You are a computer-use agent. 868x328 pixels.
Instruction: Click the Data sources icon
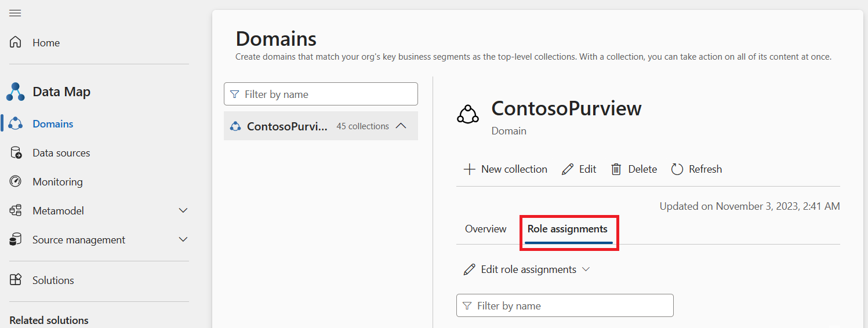[x=16, y=153]
